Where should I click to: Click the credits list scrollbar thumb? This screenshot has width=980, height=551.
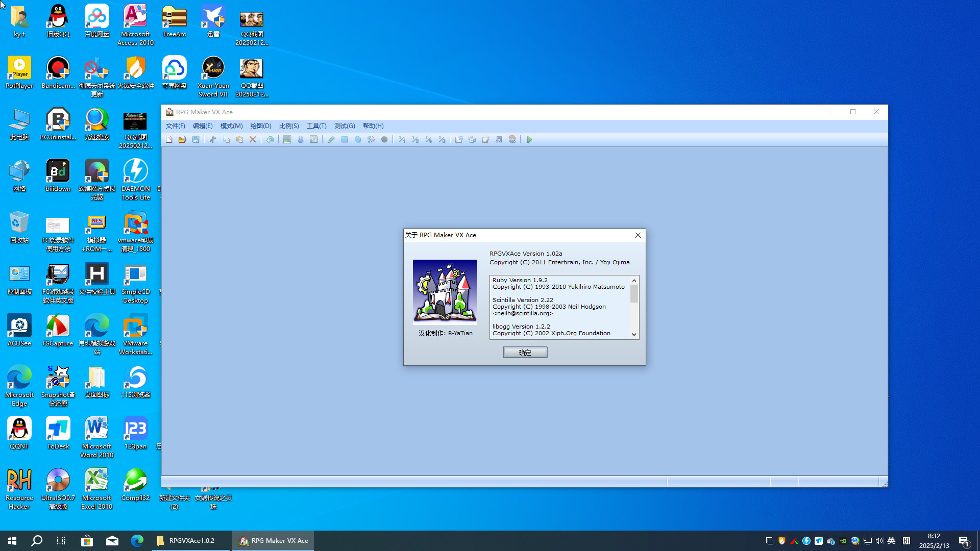634,294
